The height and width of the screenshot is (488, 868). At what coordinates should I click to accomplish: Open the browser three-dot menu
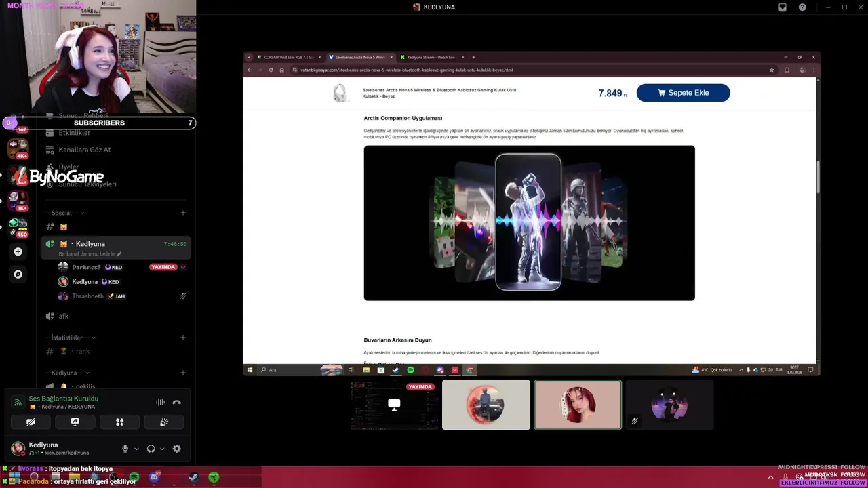pyautogui.click(x=813, y=70)
